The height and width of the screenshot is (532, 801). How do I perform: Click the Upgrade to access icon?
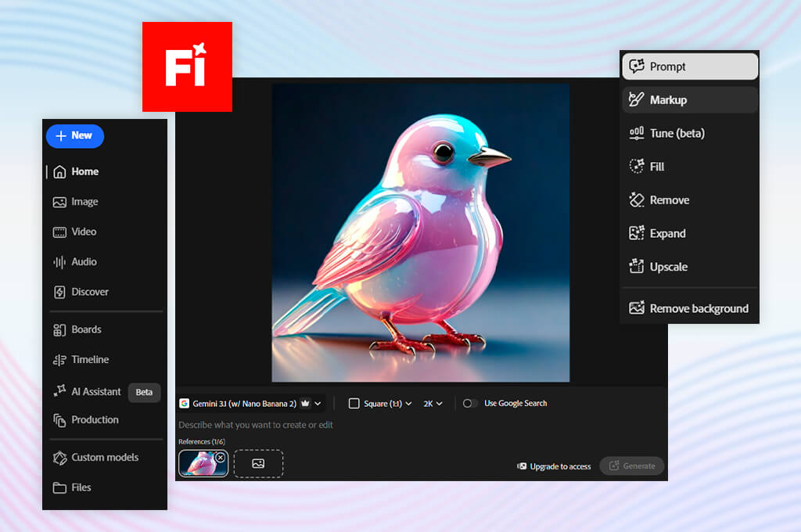(522, 466)
